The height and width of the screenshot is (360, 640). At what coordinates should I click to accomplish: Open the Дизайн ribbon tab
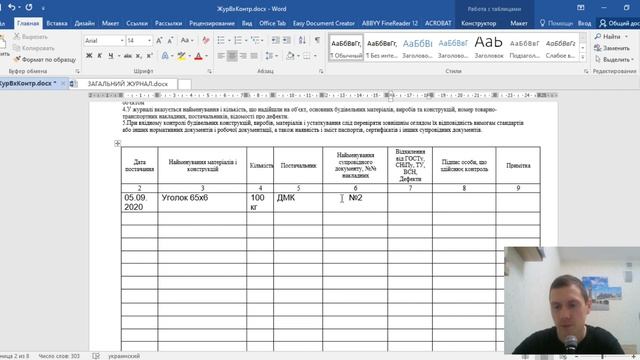(x=84, y=23)
